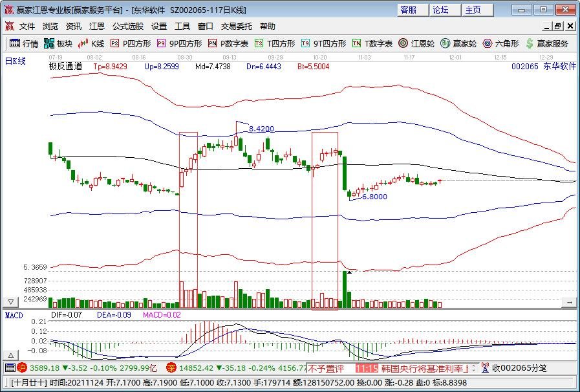580x392 pixels.
Task: Open the 浏览 menu
Action: (50, 27)
